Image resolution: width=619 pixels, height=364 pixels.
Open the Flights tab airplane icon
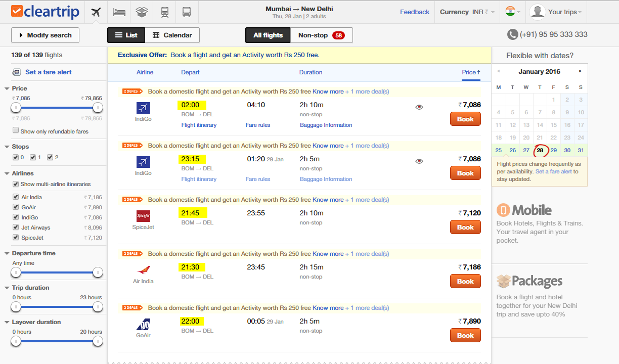[x=96, y=12]
